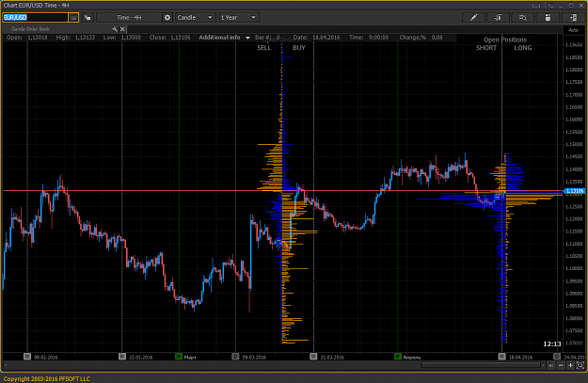
Task: Click the detach window icon in title bar
Action: [550, 6]
